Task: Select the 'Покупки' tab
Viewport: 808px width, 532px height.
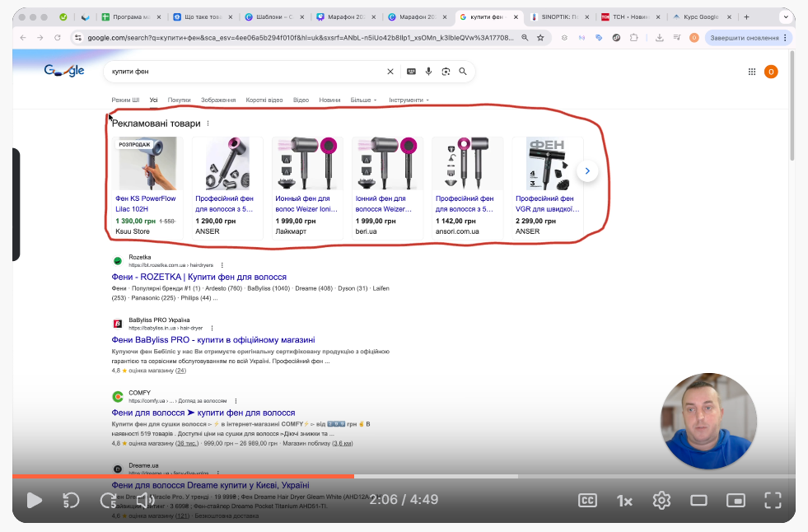Action: (179, 100)
